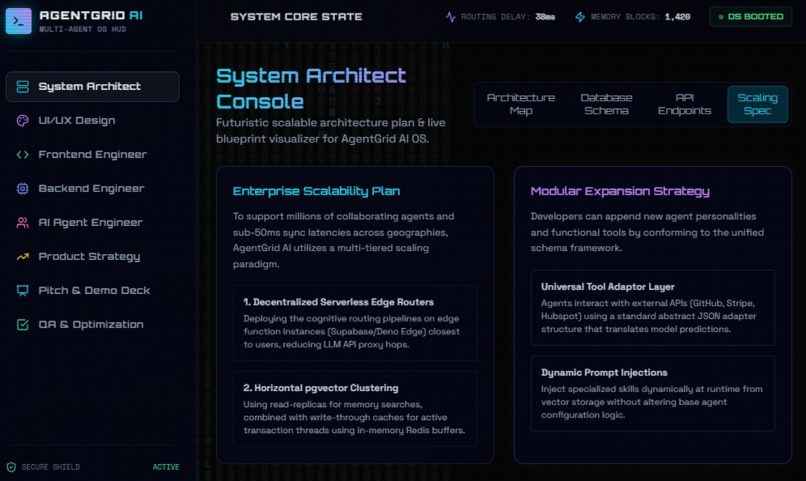Screen dimensions: 806x481
Task: Switch to Database Schema tab
Action: (606, 104)
